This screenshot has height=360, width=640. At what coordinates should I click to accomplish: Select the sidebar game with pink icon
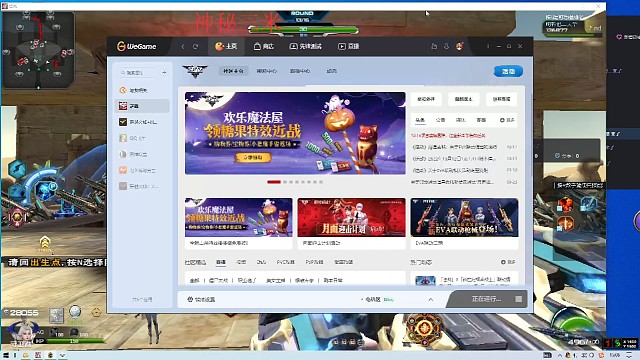coord(142,170)
